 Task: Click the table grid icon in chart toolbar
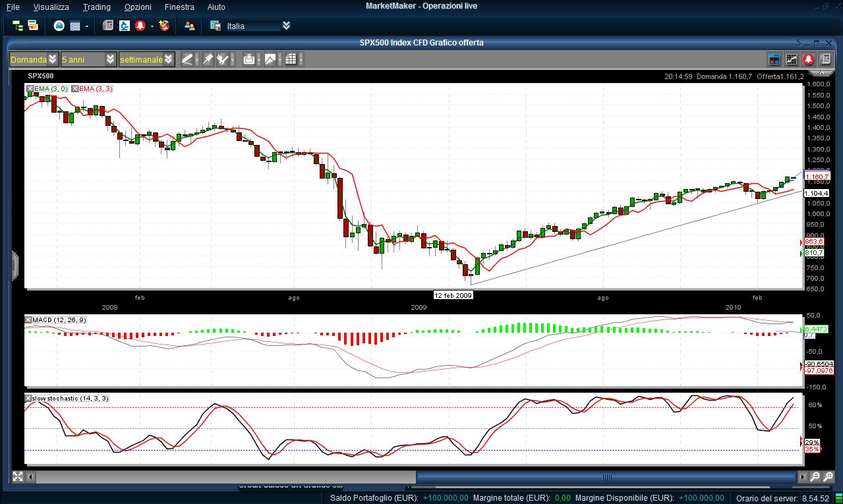tap(291, 59)
